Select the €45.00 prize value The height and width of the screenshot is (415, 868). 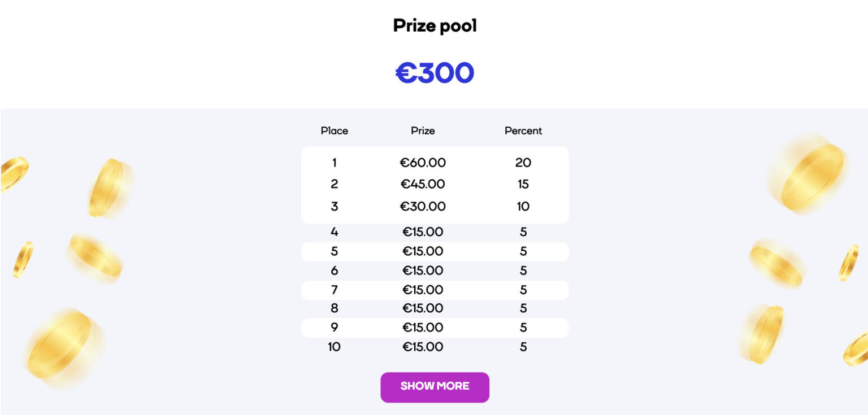pos(423,184)
